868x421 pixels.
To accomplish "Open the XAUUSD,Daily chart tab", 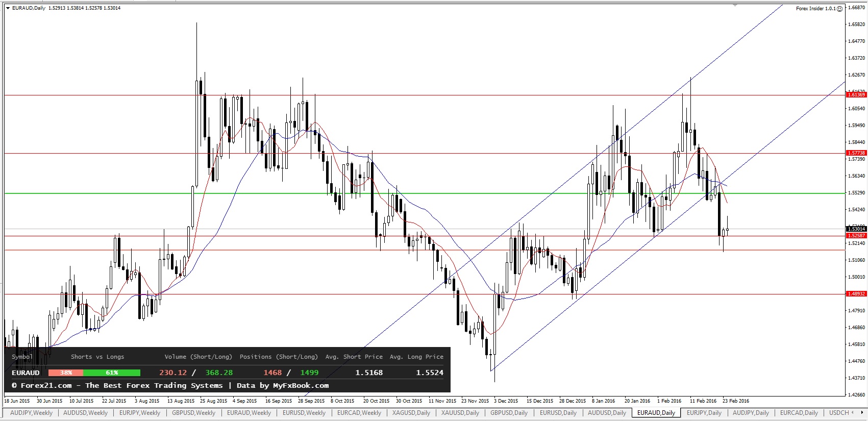I will (x=460, y=413).
